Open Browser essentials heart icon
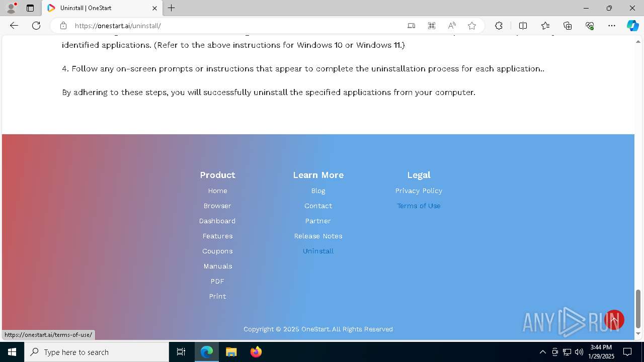 (590, 26)
